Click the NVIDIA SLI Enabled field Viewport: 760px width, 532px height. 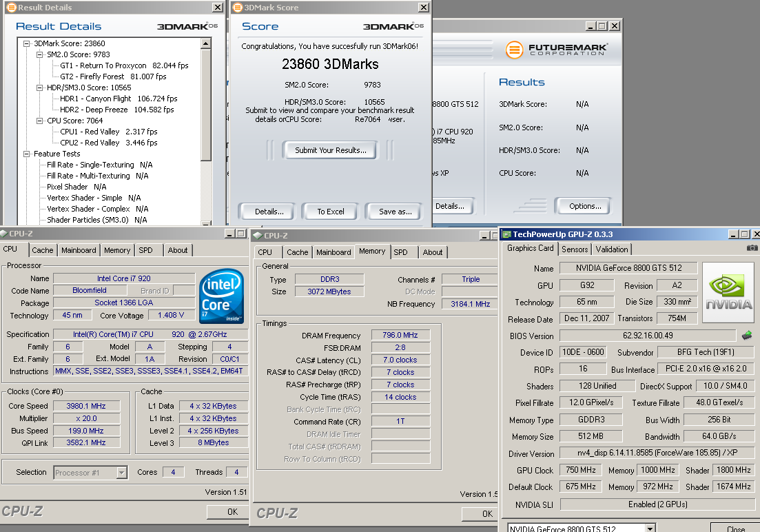click(658, 504)
